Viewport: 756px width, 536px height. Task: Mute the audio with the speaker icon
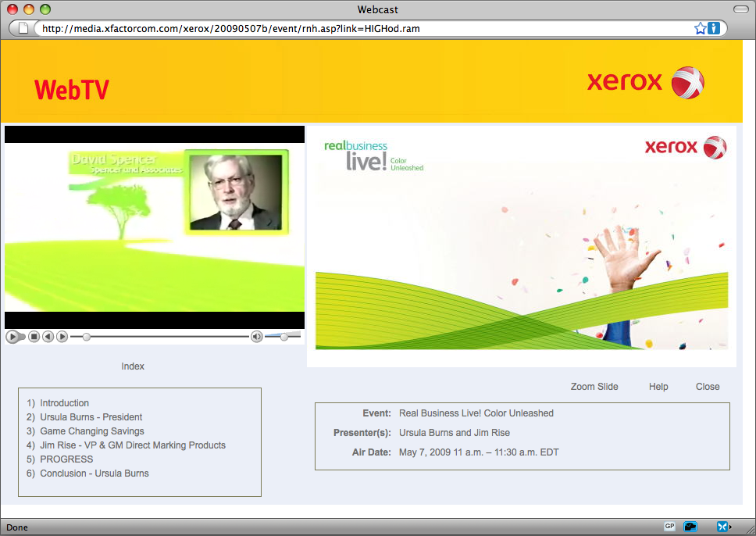257,337
